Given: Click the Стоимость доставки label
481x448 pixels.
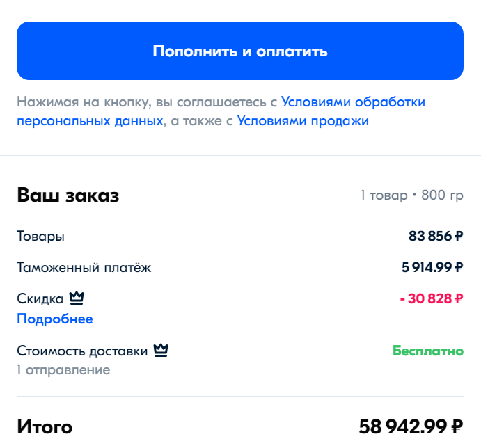Looking at the screenshot, I should [x=82, y=351].
